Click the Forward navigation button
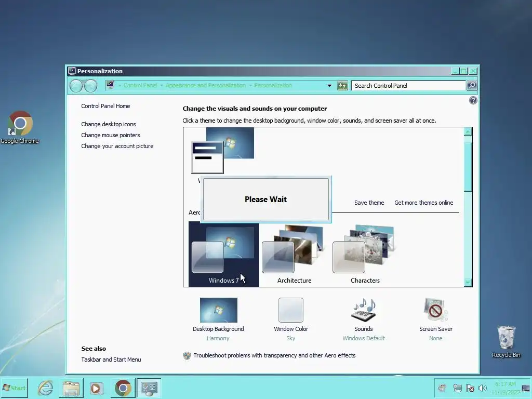Viewport: 532px width, 399px height. (x=90, y=86)
